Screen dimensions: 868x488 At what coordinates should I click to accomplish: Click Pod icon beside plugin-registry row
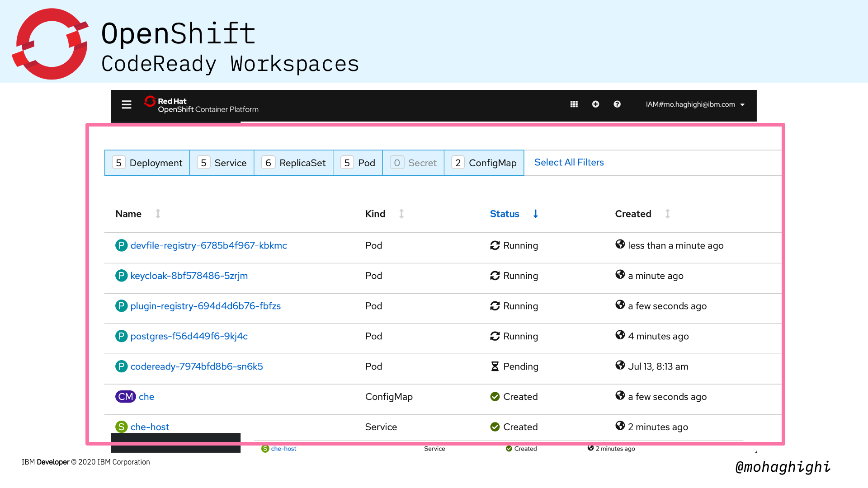coord(121,306)
